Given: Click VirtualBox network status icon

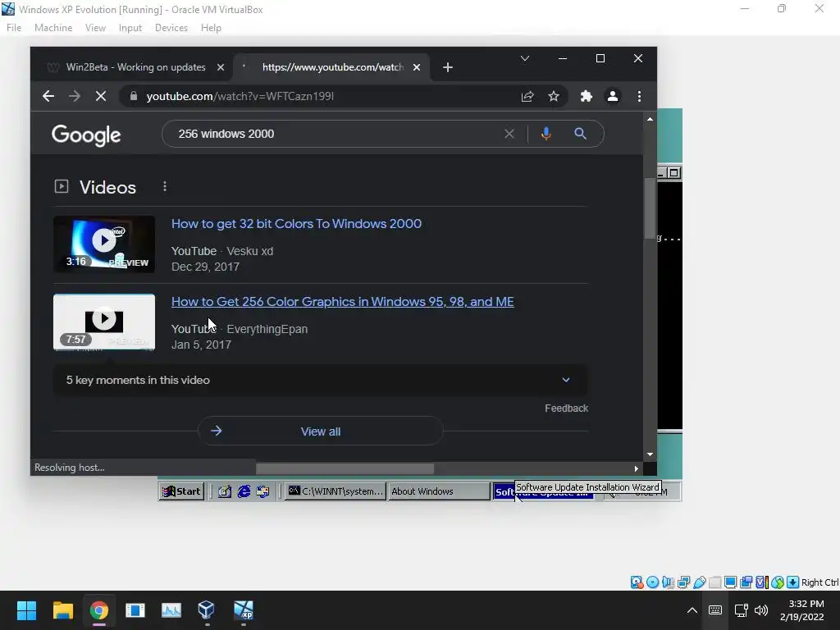Looking at the screenshot, I should pyautogui.click(x=683, y=582).
